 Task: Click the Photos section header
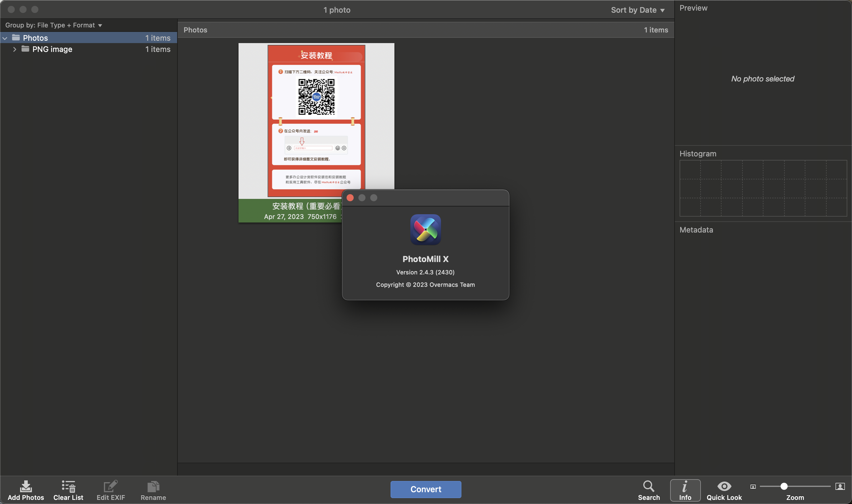coord(426,30)
